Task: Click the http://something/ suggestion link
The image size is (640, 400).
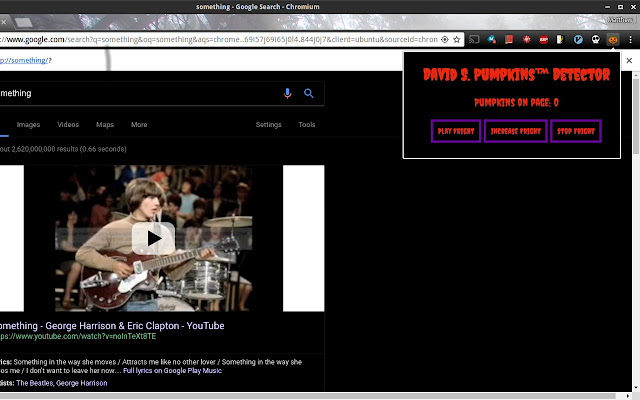Action: 24,60
